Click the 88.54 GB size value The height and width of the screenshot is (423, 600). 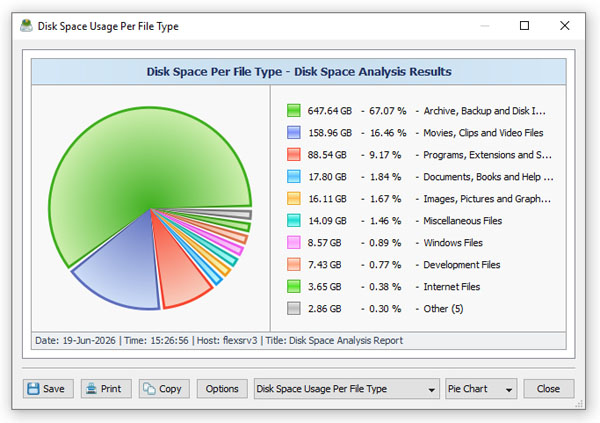(327, 155)
